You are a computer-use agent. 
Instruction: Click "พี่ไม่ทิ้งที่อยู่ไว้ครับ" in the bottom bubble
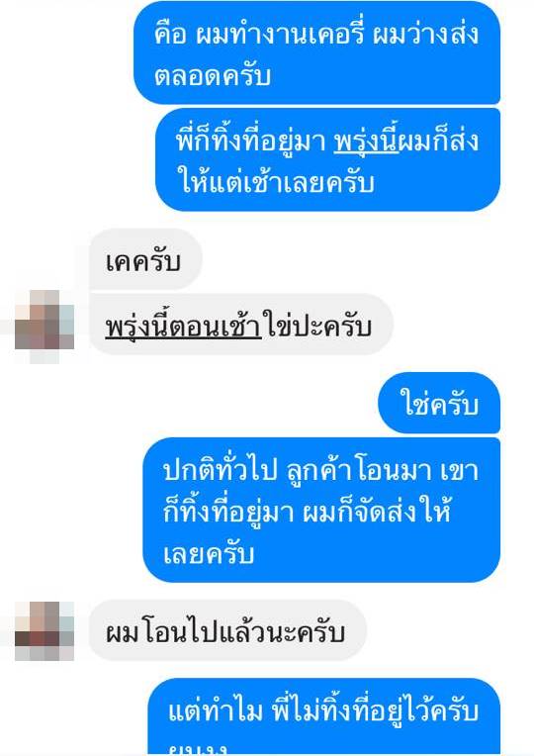(x=375, y=711)
